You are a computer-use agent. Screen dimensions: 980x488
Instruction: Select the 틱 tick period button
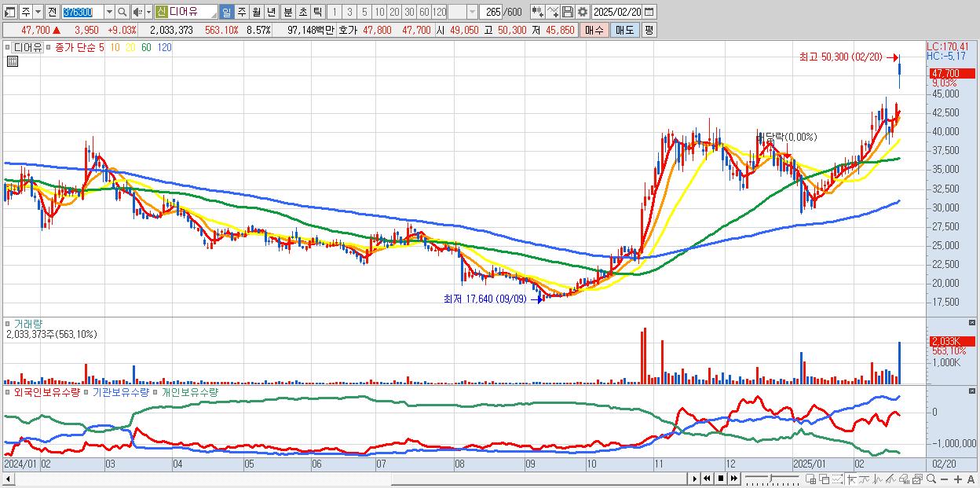(317, 12)
